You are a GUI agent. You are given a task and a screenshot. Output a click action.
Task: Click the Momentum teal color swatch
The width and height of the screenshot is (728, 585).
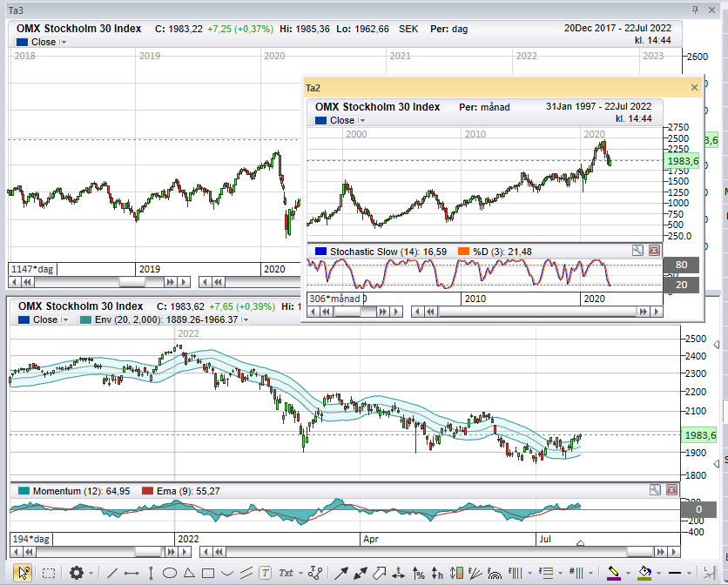24,491
